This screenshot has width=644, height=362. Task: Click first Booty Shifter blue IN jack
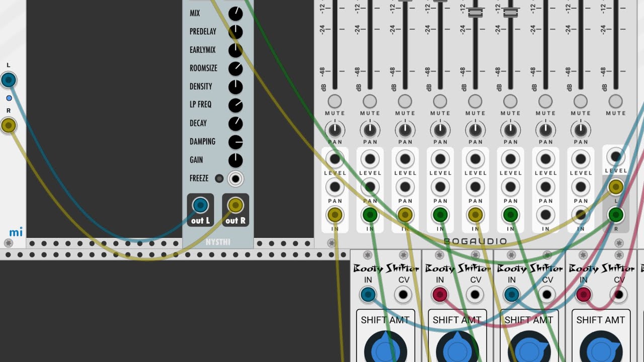click(x=368, y=295)
